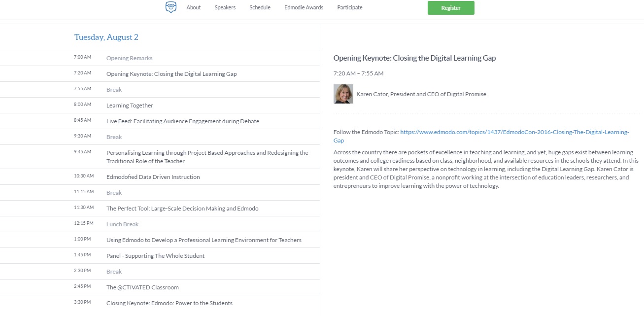
Task: Go to the Speakers page
Action: point(225,7)
